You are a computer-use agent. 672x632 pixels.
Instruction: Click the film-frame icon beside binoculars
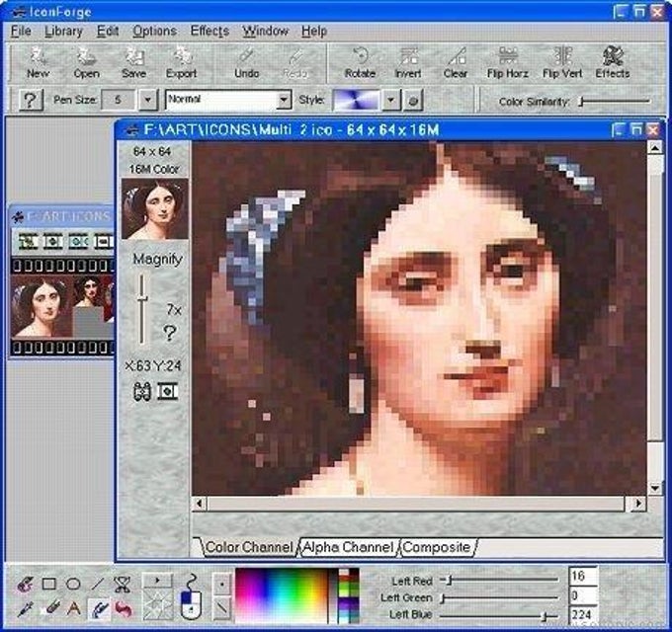(168, 391)
